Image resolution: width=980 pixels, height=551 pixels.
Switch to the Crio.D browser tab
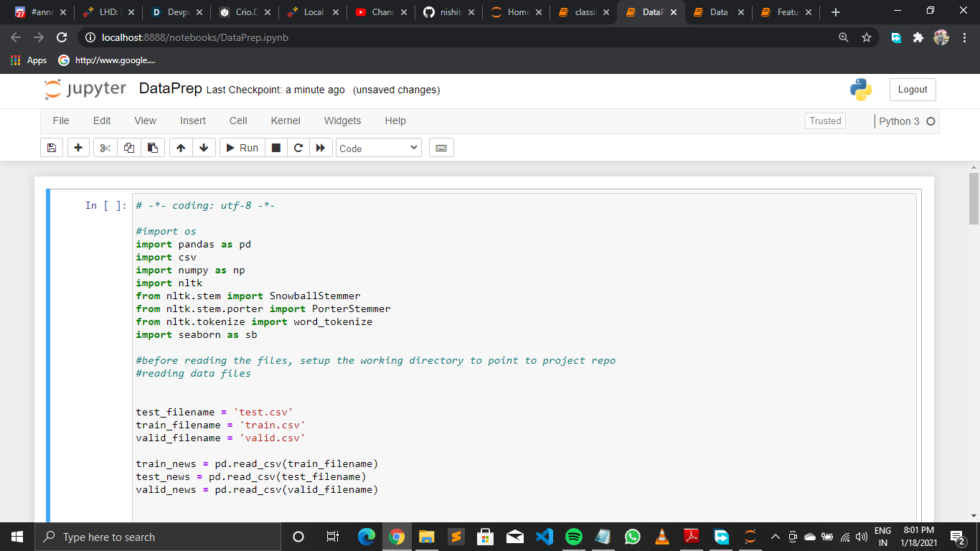tap(246, 12)
